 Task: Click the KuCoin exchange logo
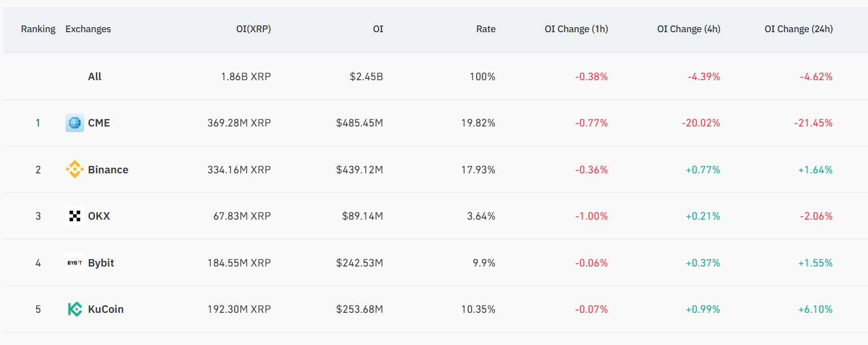[75, 309]
